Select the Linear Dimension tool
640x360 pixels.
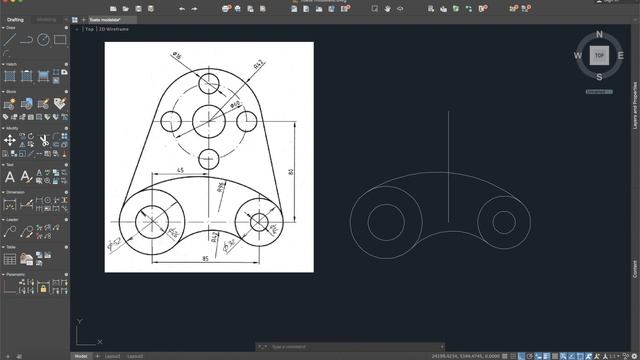coord(9,204)
